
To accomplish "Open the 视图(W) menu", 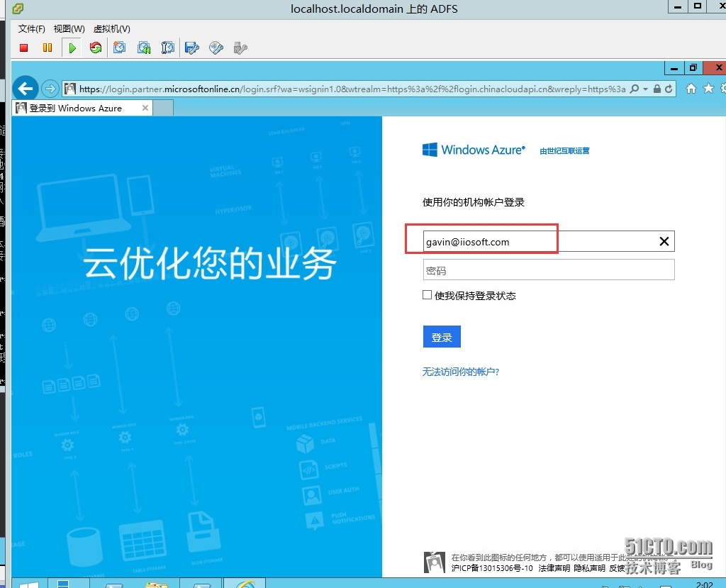I will point(69,29).
